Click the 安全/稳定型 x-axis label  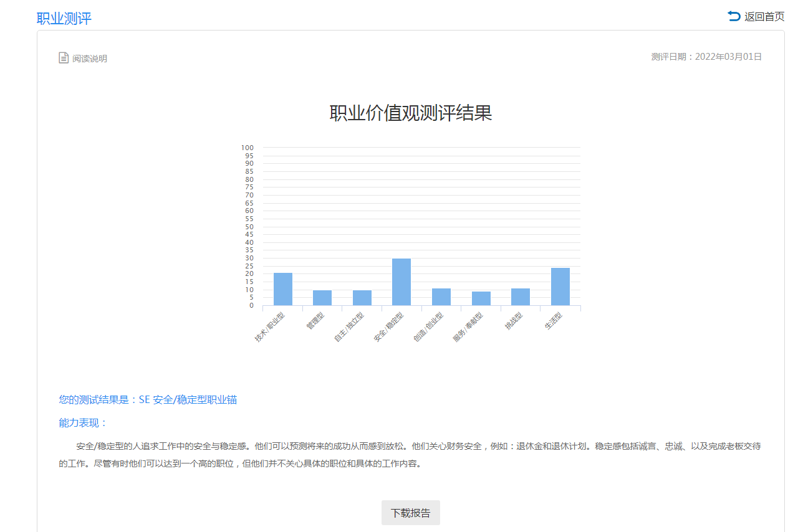[x=390, y=326]
